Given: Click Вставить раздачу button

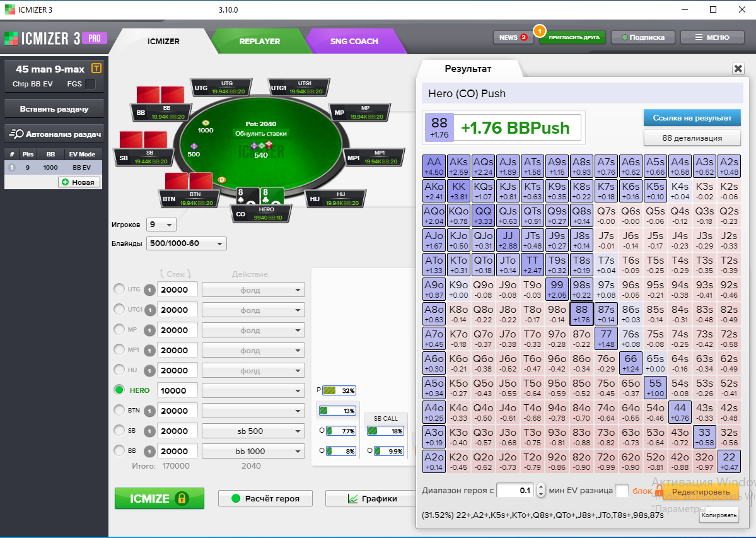Looking at the screenshot, I should coord(54,109).
